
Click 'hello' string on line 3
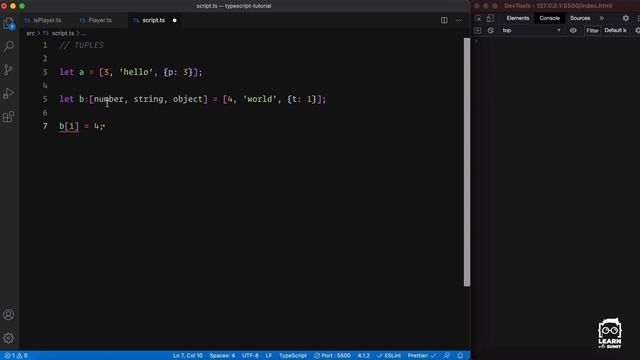coord(136,72)
